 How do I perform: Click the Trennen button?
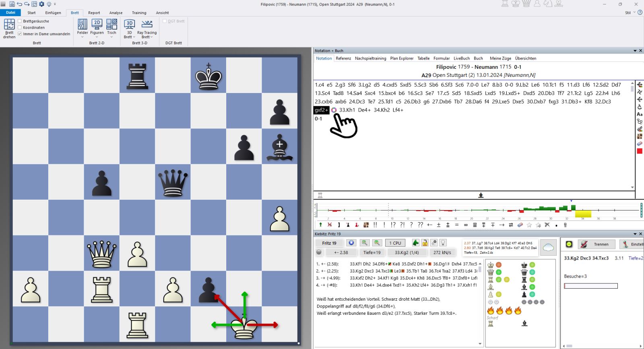[x=597, y=244]
